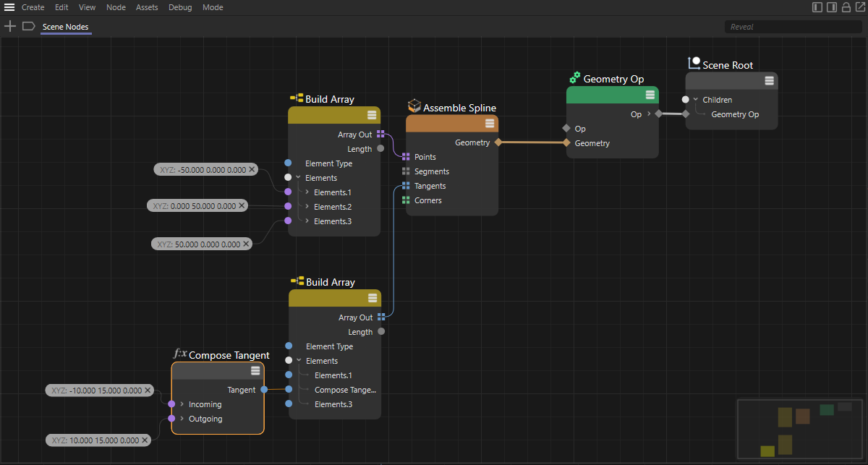Click the green Corners input port
868x465 pixels.
pyautogui.click(x=406, y=200)
